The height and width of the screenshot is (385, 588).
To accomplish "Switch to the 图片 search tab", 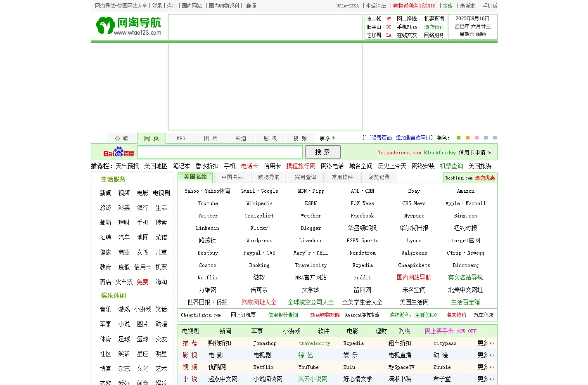I will [211, 138].
